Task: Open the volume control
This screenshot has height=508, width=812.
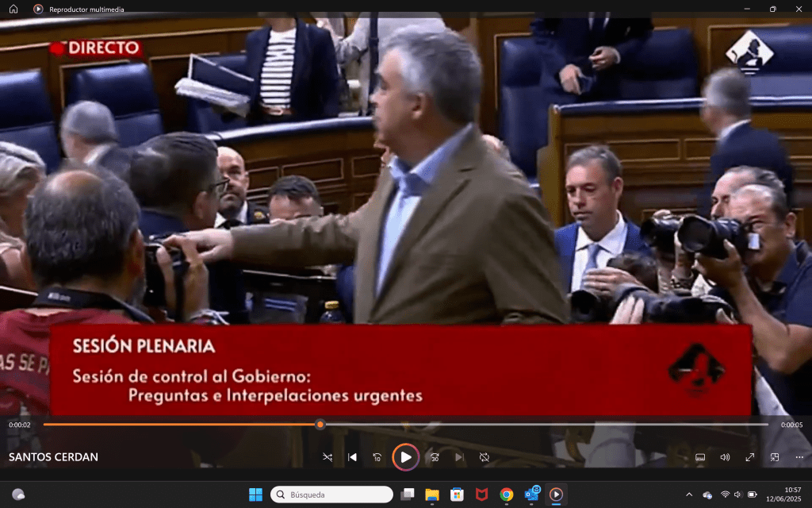Action: 725,457
